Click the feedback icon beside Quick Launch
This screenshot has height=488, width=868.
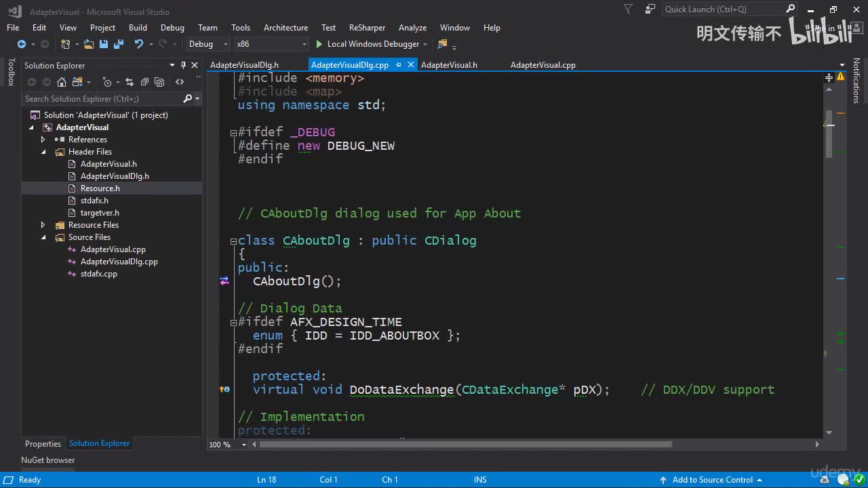(x=651, y=9)
